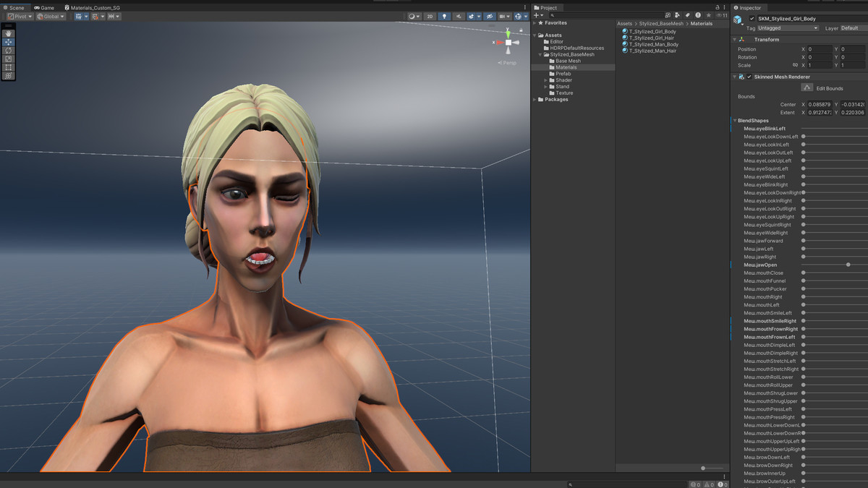Toggle the Persp projection label

[509, 63]
